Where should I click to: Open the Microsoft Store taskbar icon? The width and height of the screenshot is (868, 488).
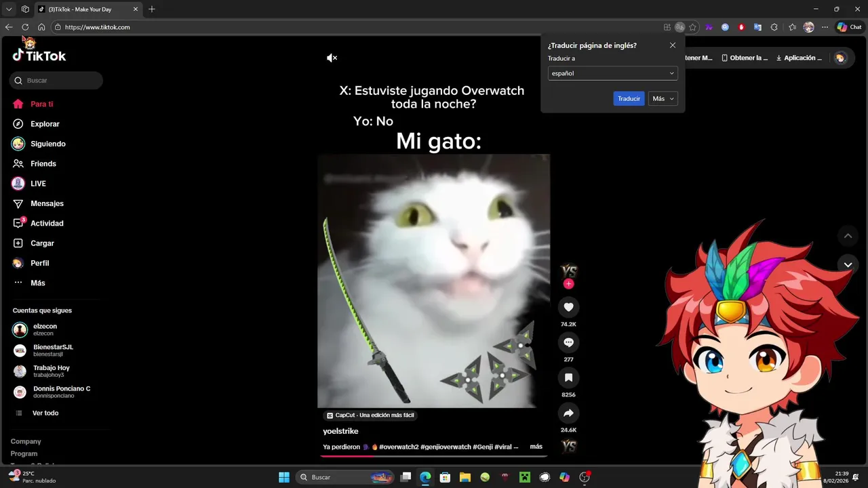(x=445, y=477)
